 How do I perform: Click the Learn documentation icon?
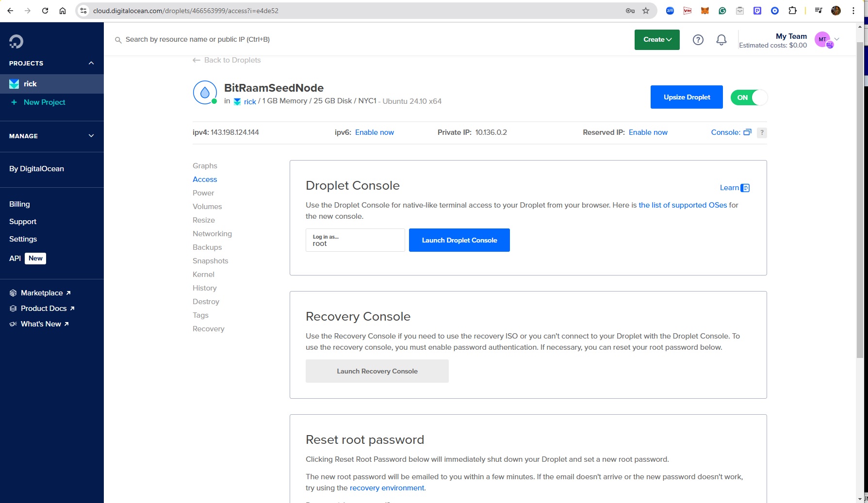(x=745, y=188)
